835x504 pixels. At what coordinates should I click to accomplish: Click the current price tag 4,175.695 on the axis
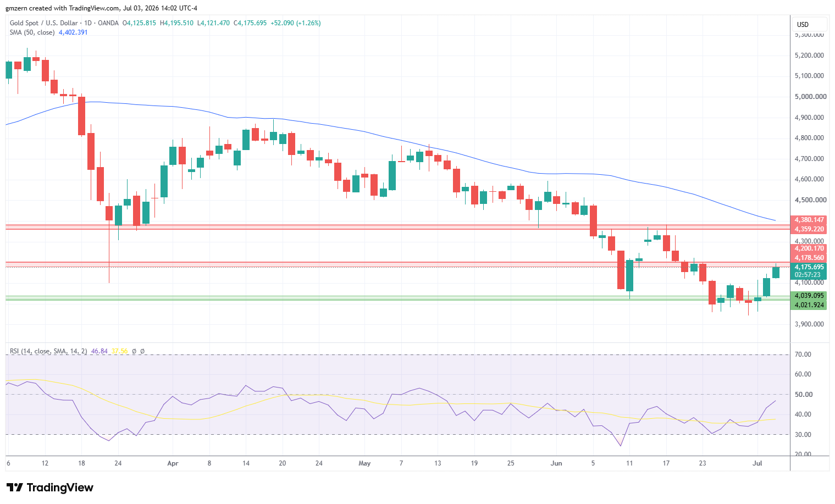coord(809,267)
